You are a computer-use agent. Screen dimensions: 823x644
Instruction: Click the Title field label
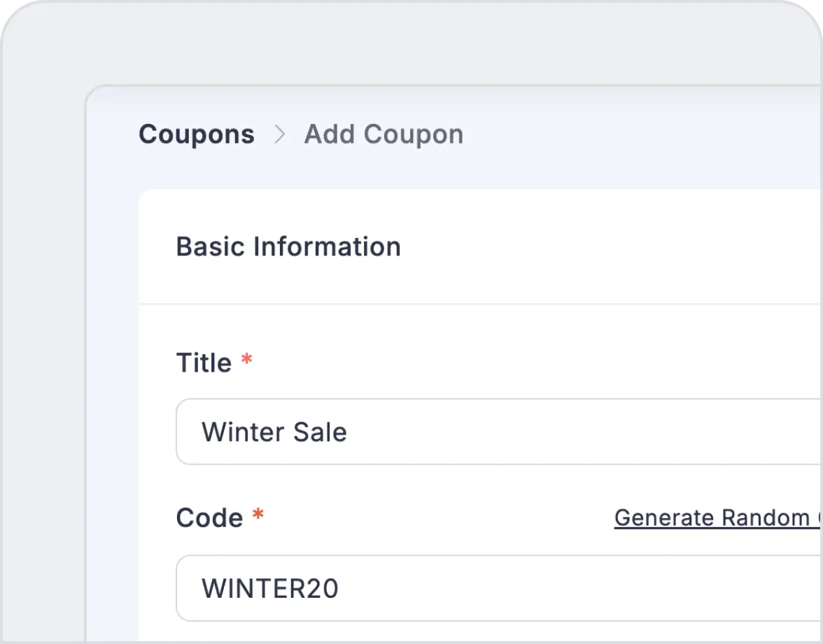[x=204, y=363]
